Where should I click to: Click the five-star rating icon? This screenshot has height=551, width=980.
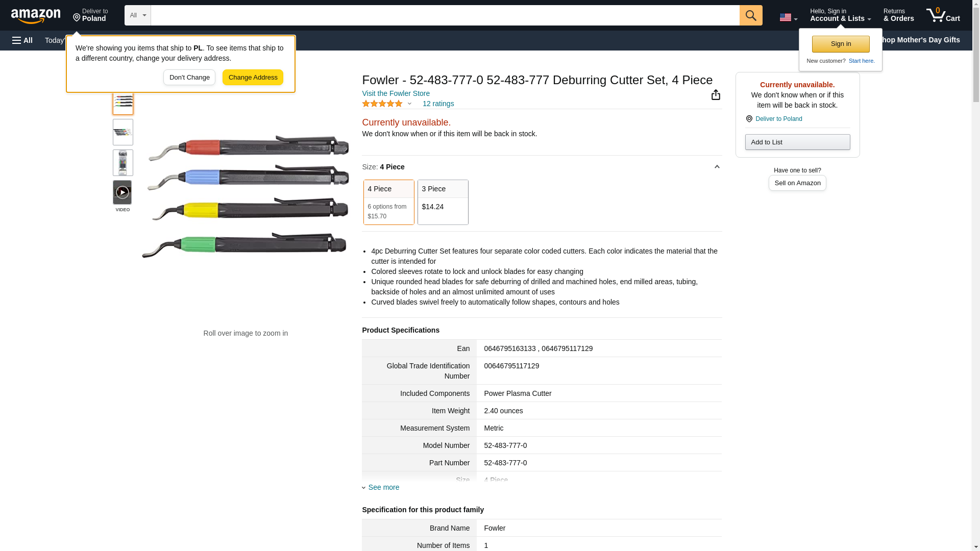point(382,104)
